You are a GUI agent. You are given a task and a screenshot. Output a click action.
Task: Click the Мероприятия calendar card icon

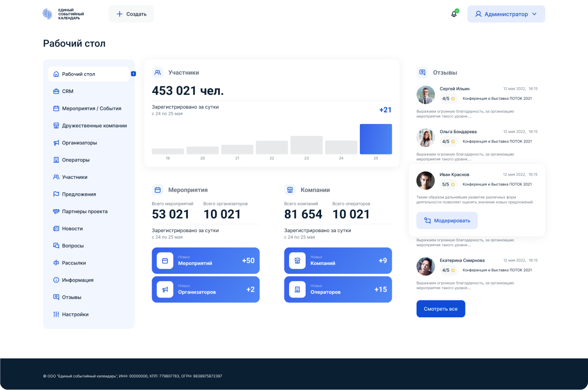157,190
